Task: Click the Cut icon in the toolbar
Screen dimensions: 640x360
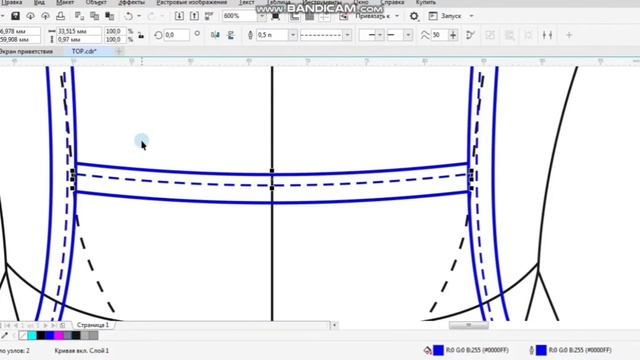Action: 80,16
